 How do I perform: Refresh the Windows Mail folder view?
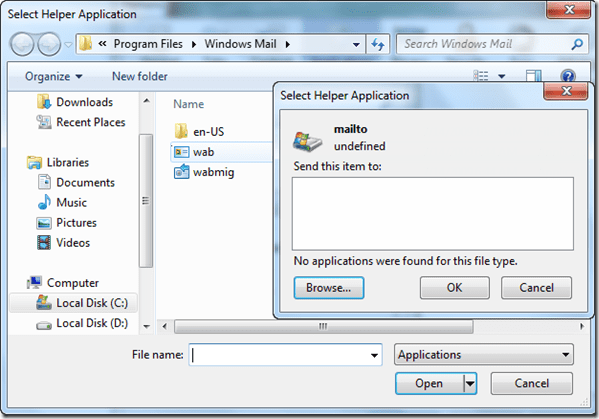(378, 45)
